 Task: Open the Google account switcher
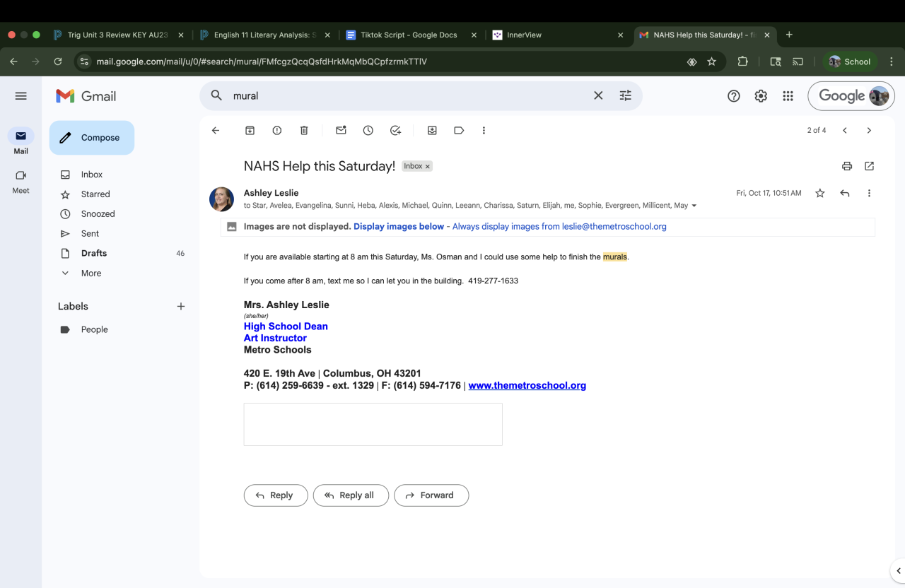point(851,96)
